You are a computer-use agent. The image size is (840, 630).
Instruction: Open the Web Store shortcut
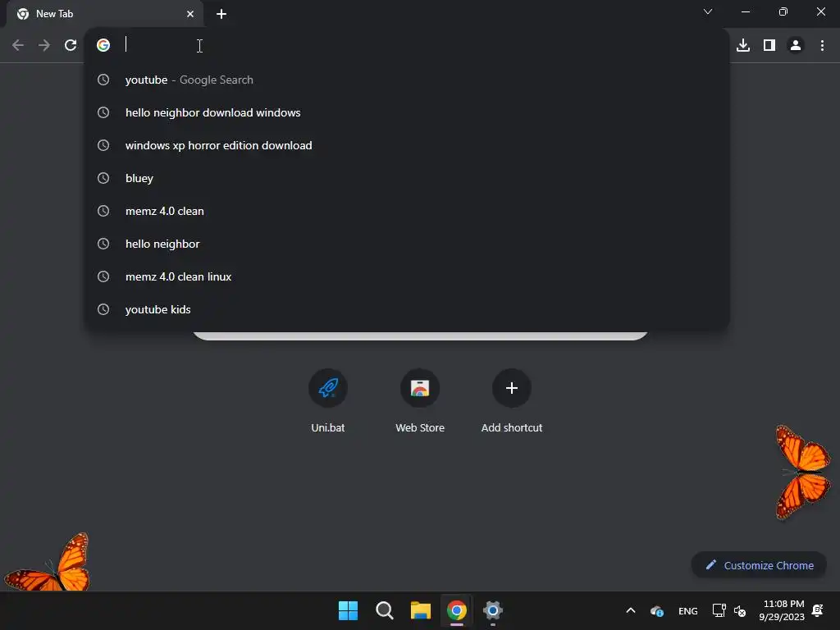point(420,400)
